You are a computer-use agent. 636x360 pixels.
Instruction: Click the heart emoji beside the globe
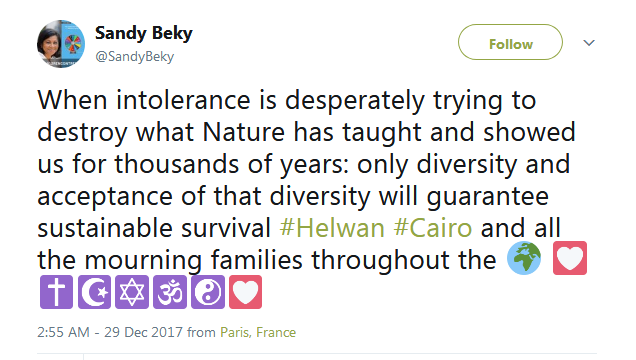570,258
